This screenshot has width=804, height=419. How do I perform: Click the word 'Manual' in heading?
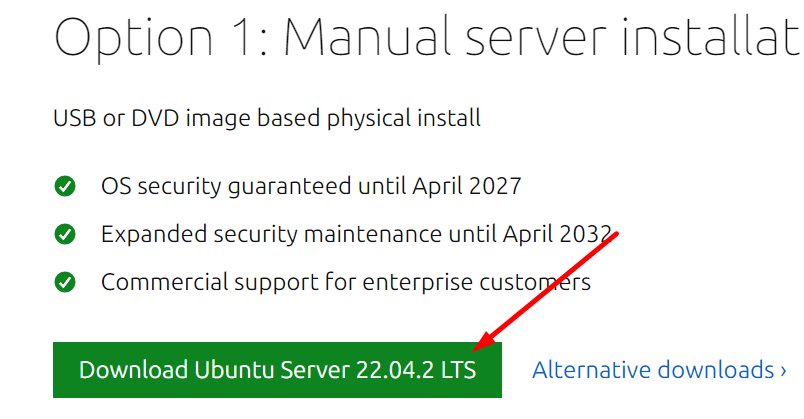pyautogui.click(x=368, y=37)
